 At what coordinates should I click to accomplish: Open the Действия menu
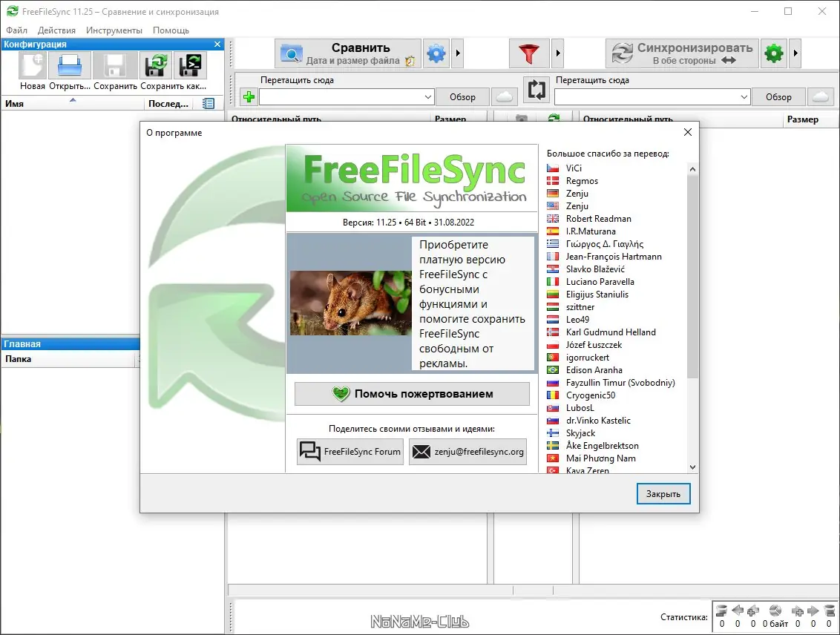pos(57,30)
